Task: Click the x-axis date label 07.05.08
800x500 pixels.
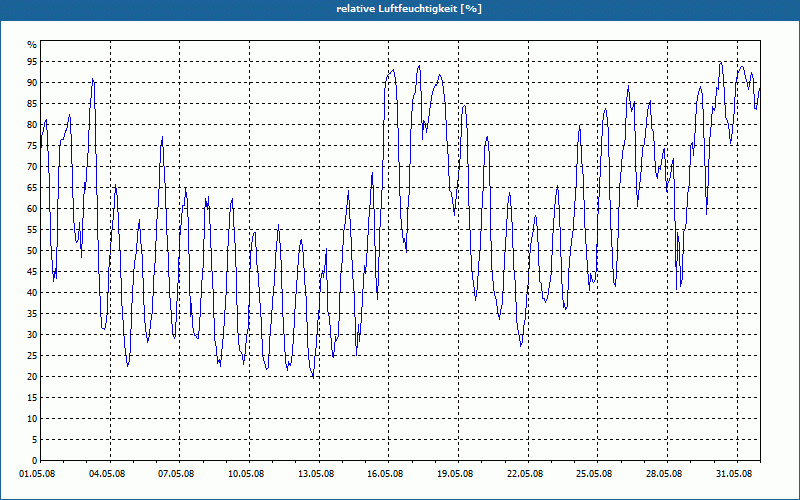Action: coord(177,473)
